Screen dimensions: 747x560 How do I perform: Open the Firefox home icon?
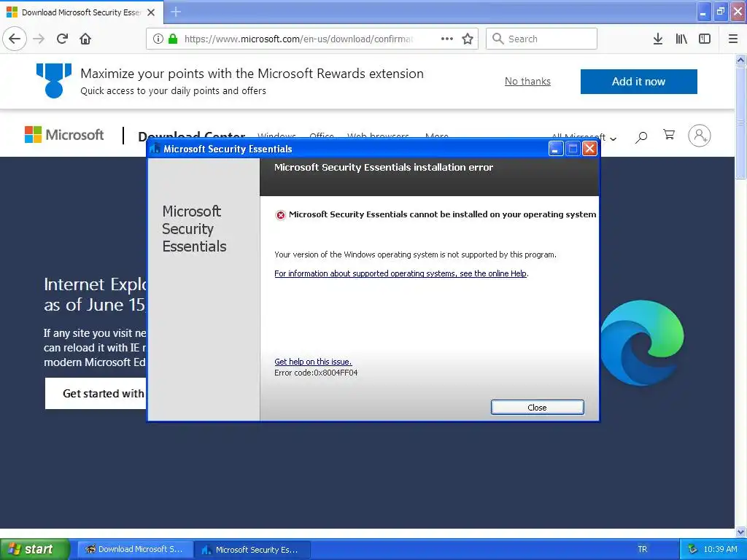[x=85, y=39]
